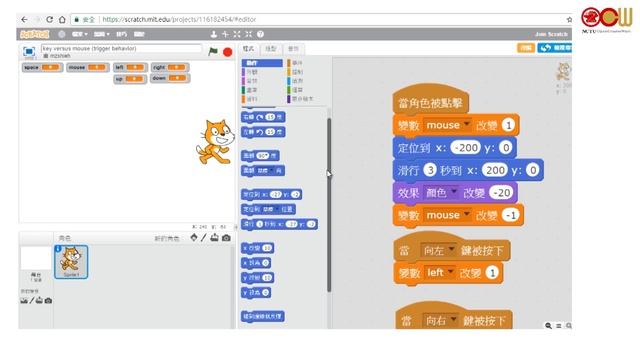Open the 檔案 (File) menu
This screenshot has height=360, width=640.
(80, 34)
